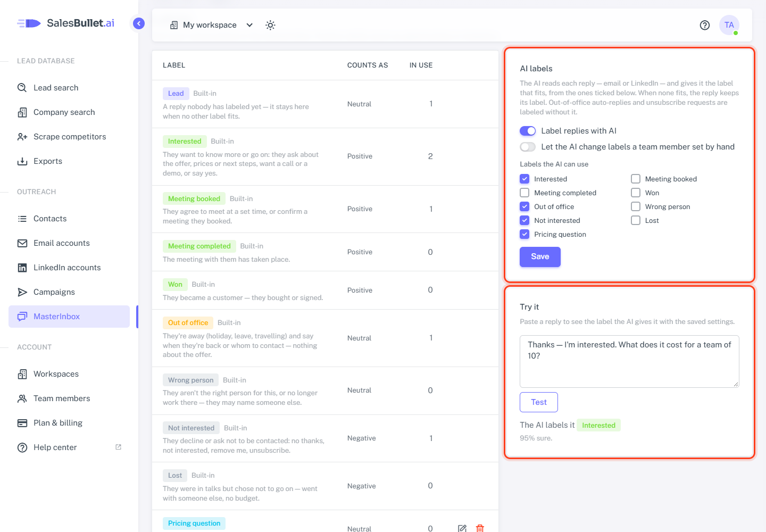This screenshot has height=532, width=766.
Task: Select MasterInbox in sidebar
Action: tap(69, 317)
